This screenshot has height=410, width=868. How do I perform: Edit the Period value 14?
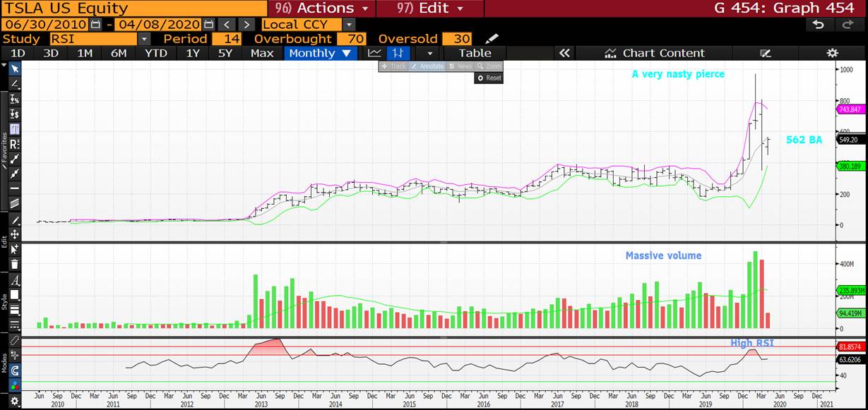click(227, 39)
